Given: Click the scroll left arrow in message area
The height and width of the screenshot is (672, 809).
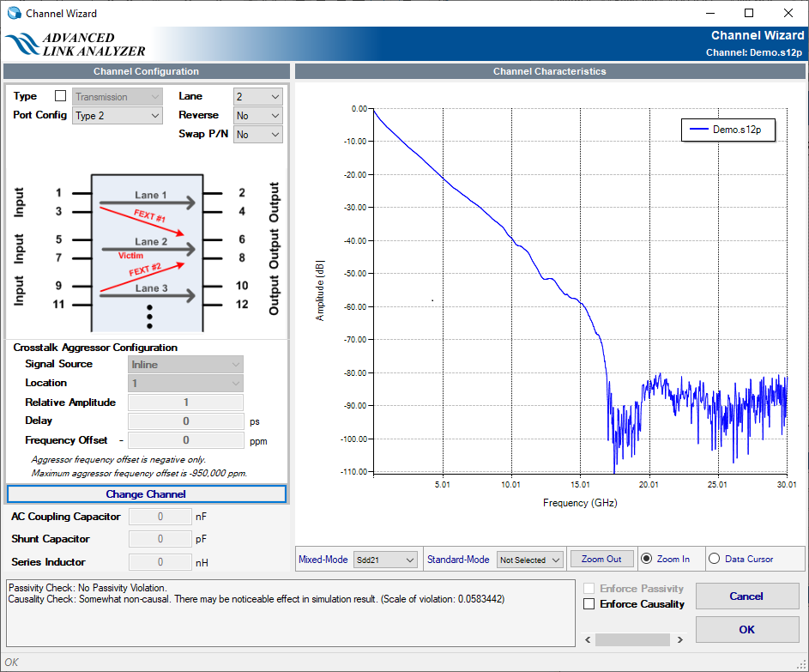Looking at the screenshot, I should click(x=588, y=639).
